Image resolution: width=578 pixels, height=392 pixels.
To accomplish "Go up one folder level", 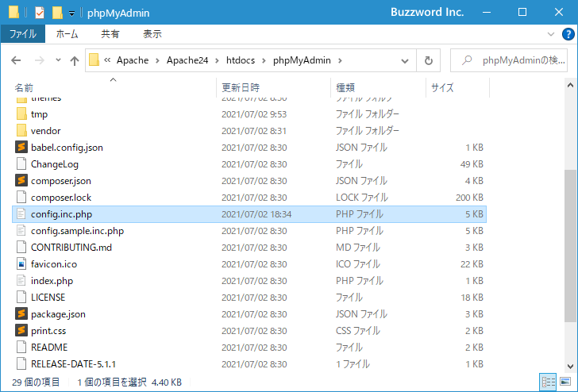I will click(75, 60).
